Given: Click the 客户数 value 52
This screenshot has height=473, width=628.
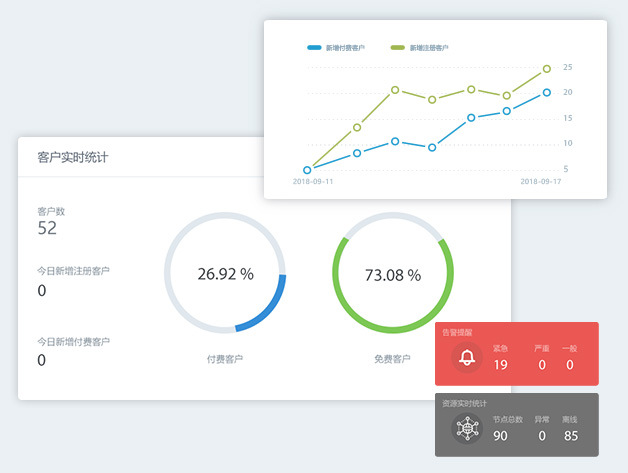Looking at the screenshot, I should pos(47,228).
